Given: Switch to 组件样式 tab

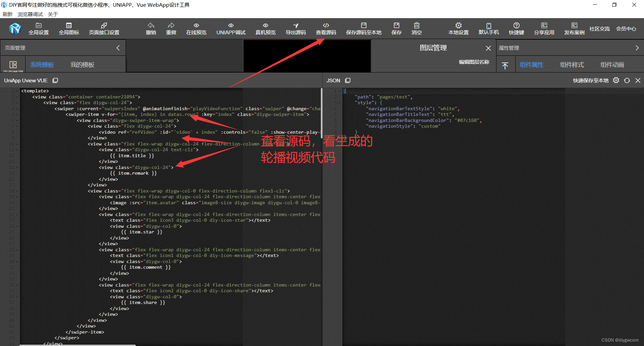Looking at the screenshot, I should click(572, 64).
